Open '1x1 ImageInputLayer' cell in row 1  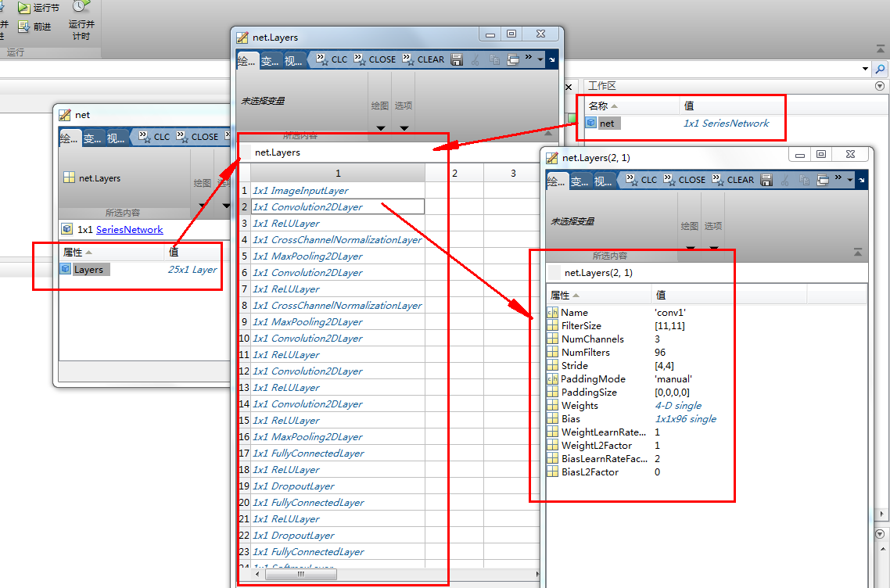coord(338,191)
